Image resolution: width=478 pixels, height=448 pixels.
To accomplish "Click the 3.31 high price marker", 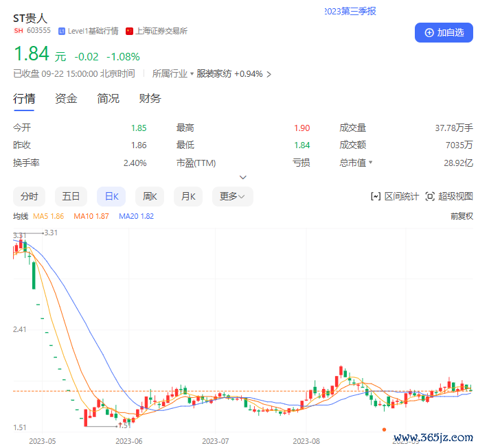I will [x=51, y=233].
